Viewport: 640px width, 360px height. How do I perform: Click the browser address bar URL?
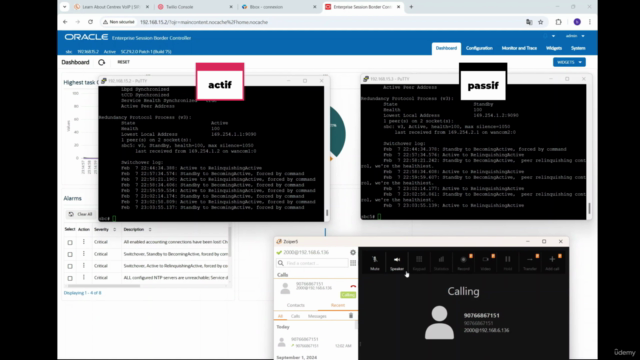click(x=204, y=22)
